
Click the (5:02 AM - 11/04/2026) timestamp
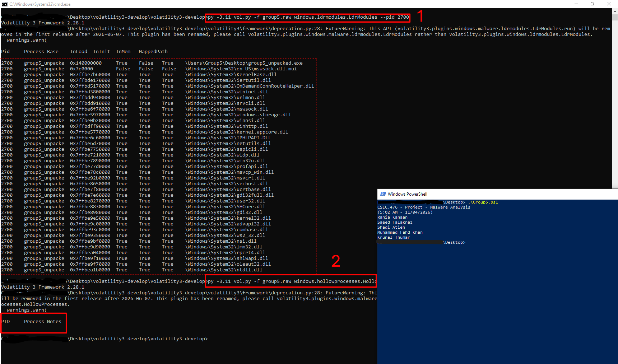click(405, 213)
